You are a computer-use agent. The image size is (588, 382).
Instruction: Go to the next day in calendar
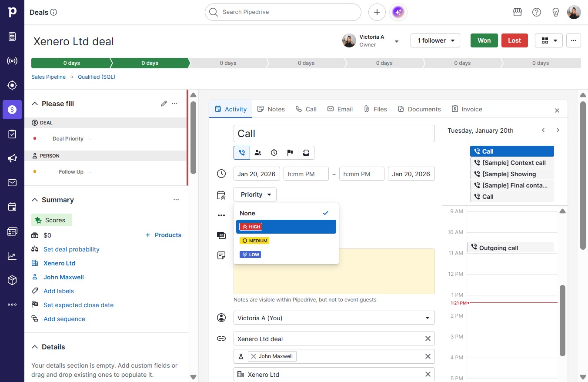[x=558, y=130]
